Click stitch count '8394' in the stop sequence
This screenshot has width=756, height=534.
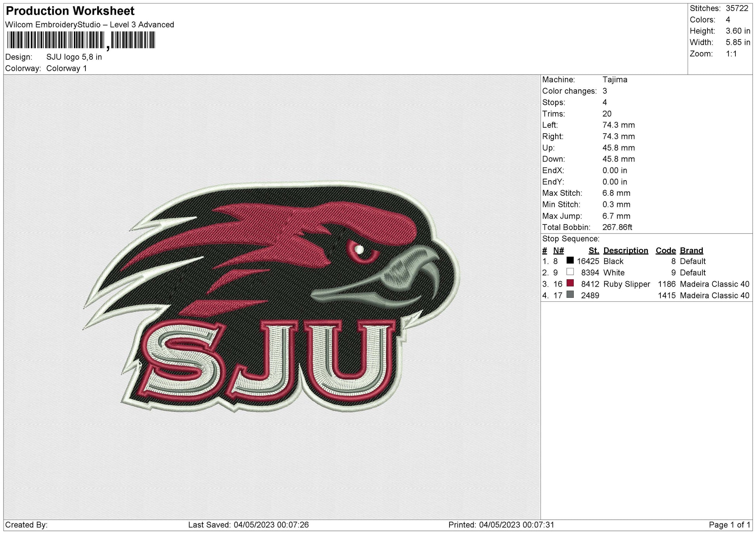(591, 273)
